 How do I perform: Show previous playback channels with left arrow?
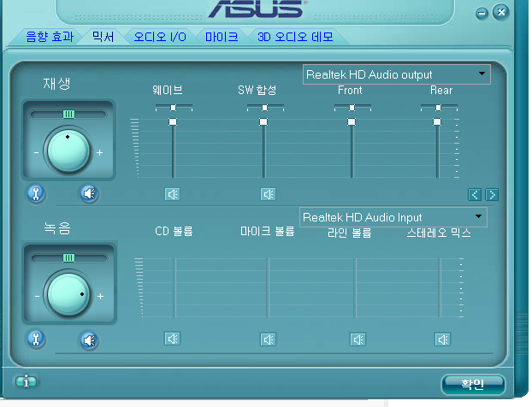pos(475,195)
